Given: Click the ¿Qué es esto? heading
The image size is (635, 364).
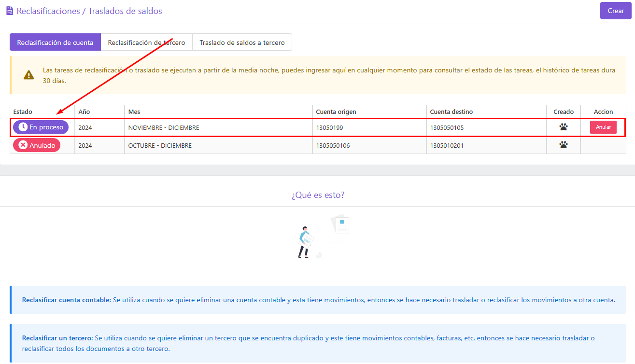Looking at the screenshot, I should 318,195.
